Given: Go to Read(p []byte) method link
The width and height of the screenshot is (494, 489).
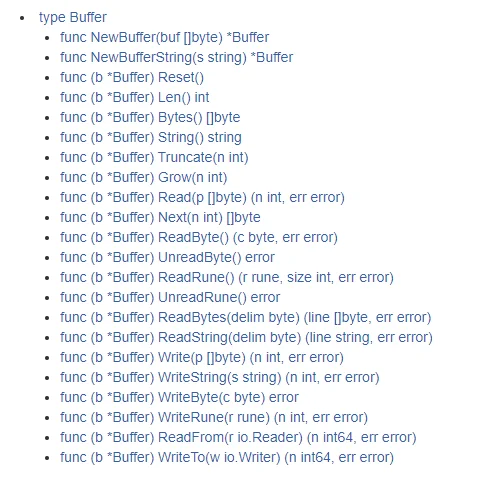Looking at the screenshot, I should (x=202, y=197).
